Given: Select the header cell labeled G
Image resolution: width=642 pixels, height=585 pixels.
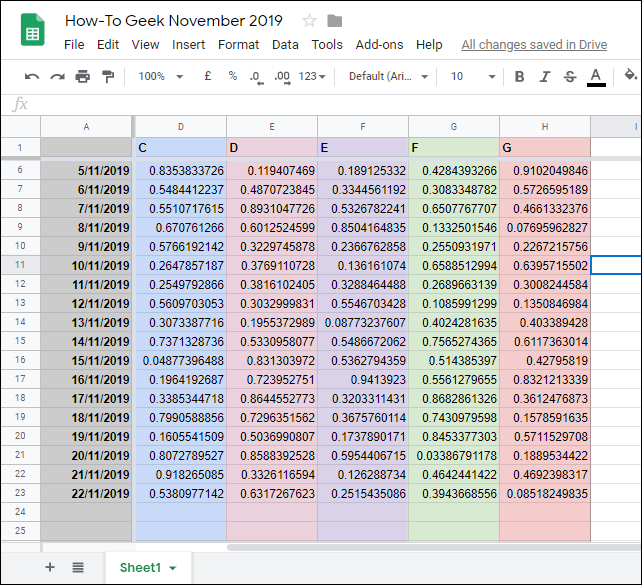Looking at the screenshot, I should 545,147.
